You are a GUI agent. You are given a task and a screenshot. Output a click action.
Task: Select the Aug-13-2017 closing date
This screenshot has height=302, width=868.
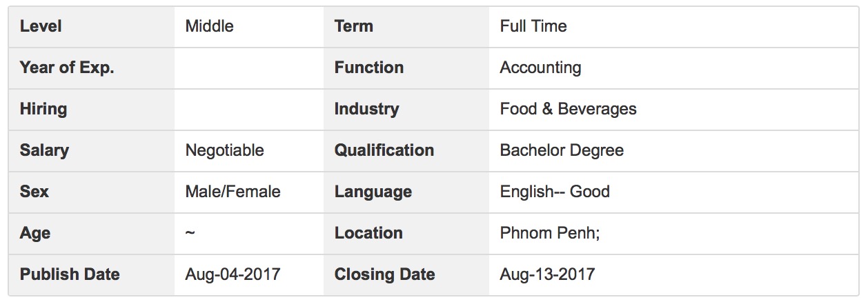click(x=547, y=274)
